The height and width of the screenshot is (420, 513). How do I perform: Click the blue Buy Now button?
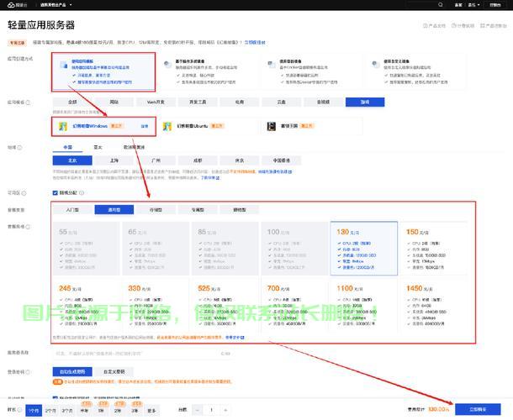pos(478,409)
